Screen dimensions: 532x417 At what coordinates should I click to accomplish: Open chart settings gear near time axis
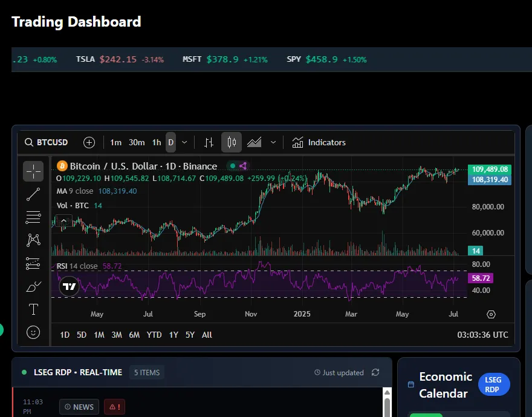(491, 315)
